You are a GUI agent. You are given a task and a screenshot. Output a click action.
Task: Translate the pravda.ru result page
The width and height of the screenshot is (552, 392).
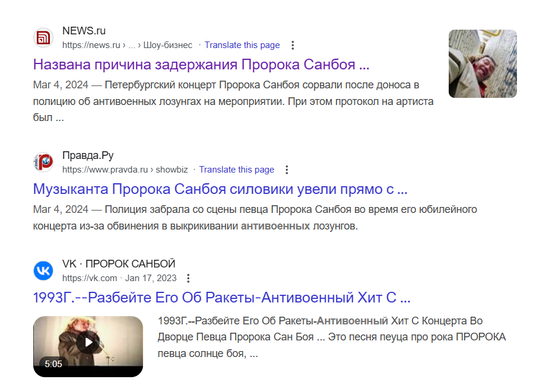(237, 170)
